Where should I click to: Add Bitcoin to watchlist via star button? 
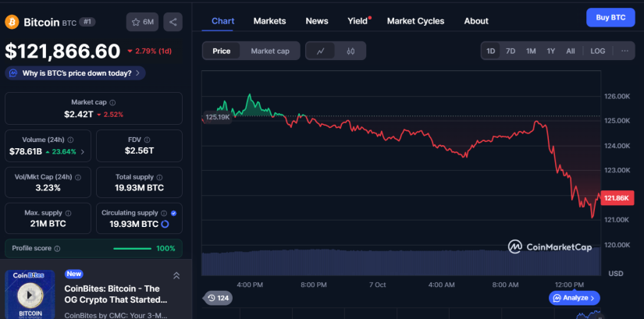[141, 22]
